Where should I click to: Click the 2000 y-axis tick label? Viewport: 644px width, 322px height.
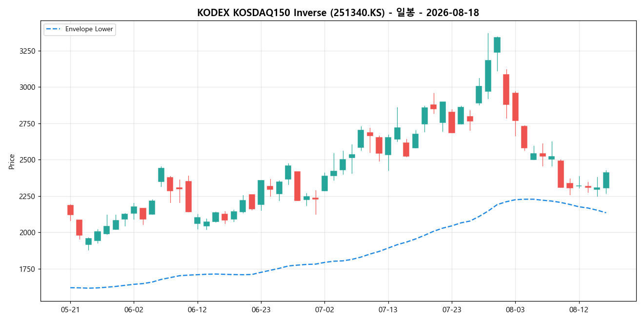28,233
